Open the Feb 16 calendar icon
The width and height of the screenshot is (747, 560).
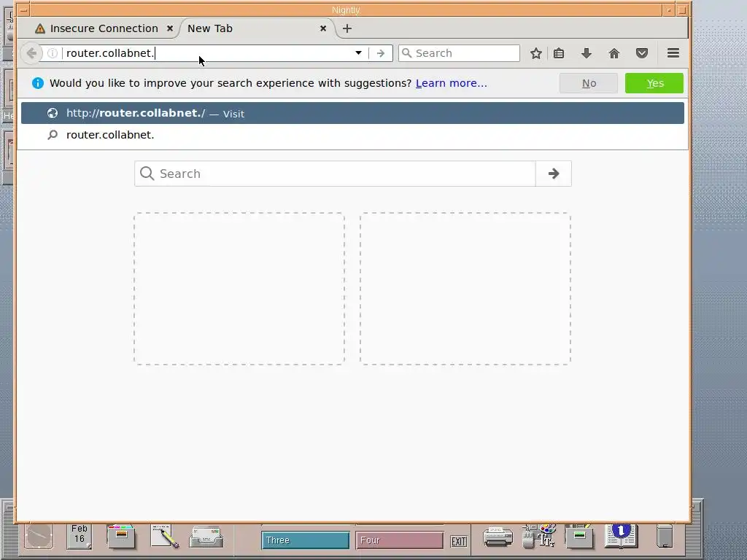tap(79, 536)
